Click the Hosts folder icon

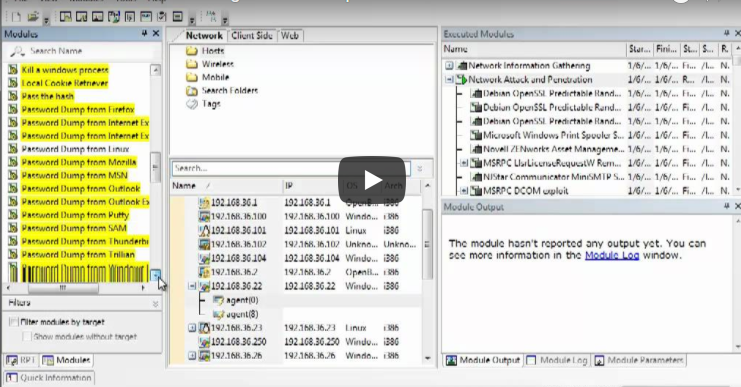click(x=191, y=51)
